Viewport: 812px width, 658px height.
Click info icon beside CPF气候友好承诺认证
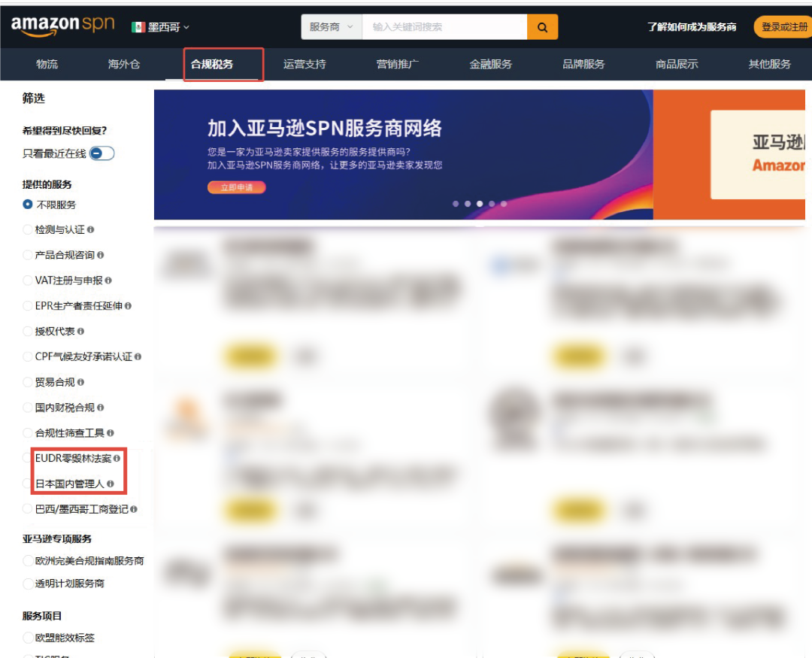138,357
